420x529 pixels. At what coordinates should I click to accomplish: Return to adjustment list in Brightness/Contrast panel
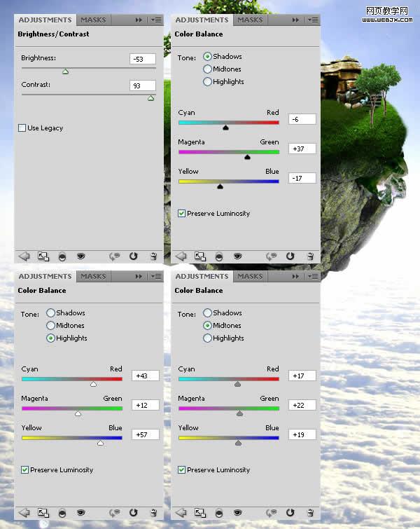pos(24,256)
